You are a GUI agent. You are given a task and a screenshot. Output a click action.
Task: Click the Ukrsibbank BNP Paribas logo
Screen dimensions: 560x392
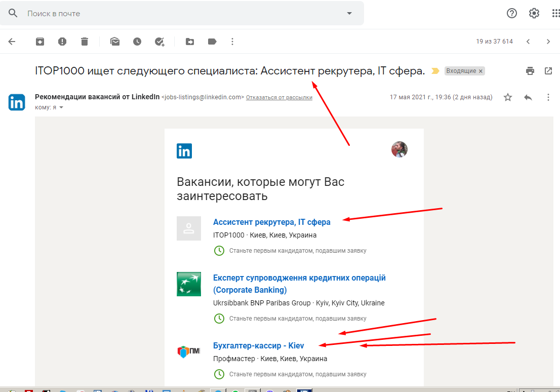point(189,284)
